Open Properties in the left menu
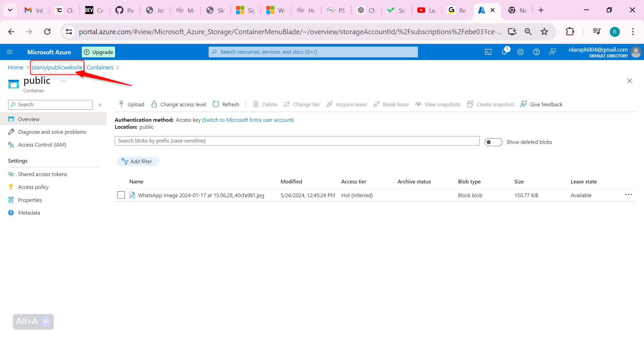The height and width of the screenshot is (342, 644). coord(30,200)
